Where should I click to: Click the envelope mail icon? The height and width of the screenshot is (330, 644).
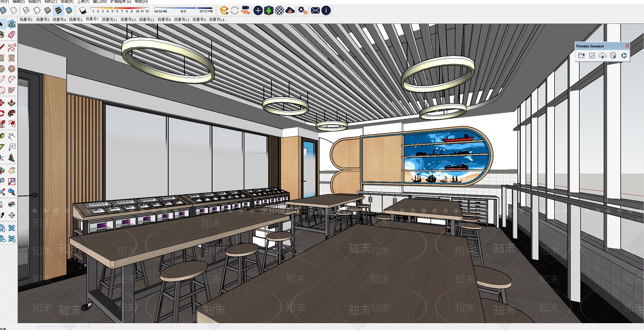pyautogui.click(x=316, y=10)
